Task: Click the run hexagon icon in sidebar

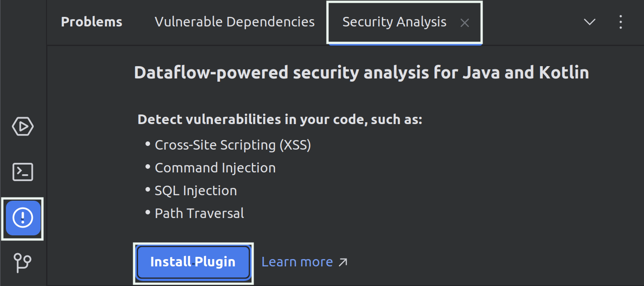Action: pos(22,126)
